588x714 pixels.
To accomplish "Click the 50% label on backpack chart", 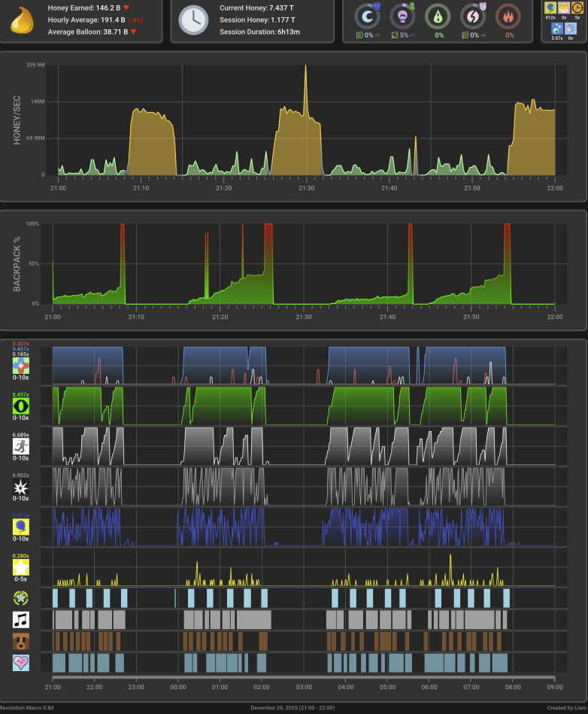I will [x=34, y=263].
